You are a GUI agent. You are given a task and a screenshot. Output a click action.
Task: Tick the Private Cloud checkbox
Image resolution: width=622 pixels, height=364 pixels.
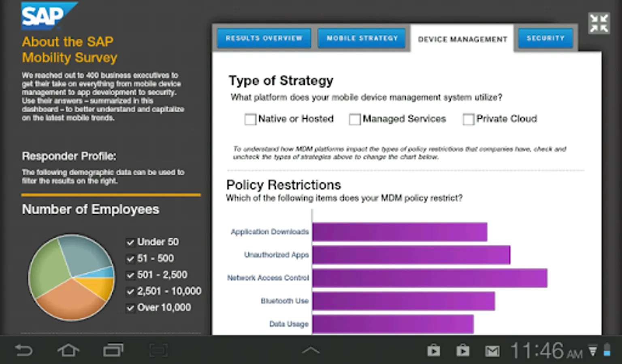(x=468, y=119)
